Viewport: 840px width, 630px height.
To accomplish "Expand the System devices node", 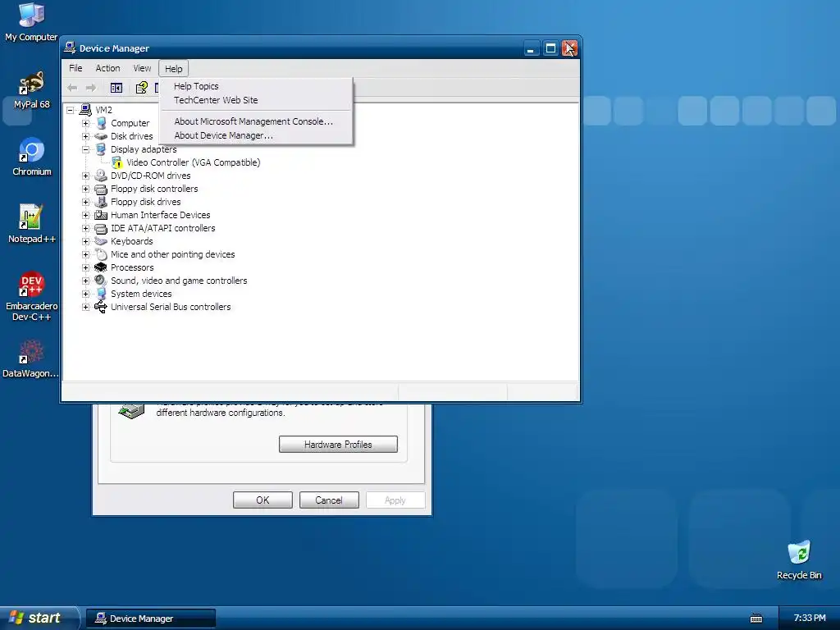I will (x=85, y=294).
